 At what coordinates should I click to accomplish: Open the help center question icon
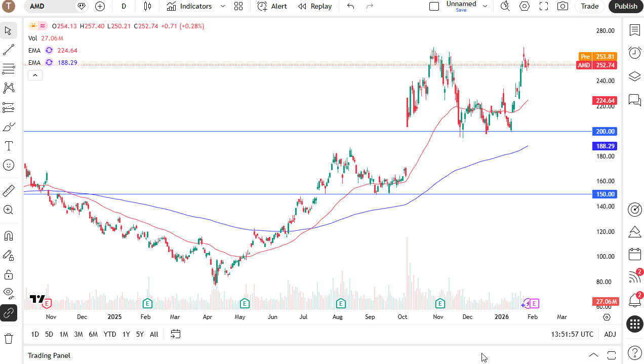pos(635,352)
